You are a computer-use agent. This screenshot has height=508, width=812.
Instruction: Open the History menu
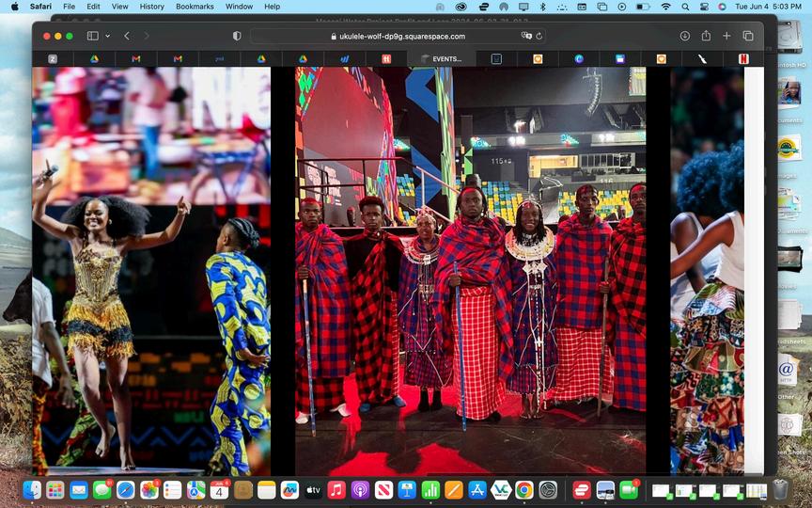pyautogui.click(x=151, y=7)
